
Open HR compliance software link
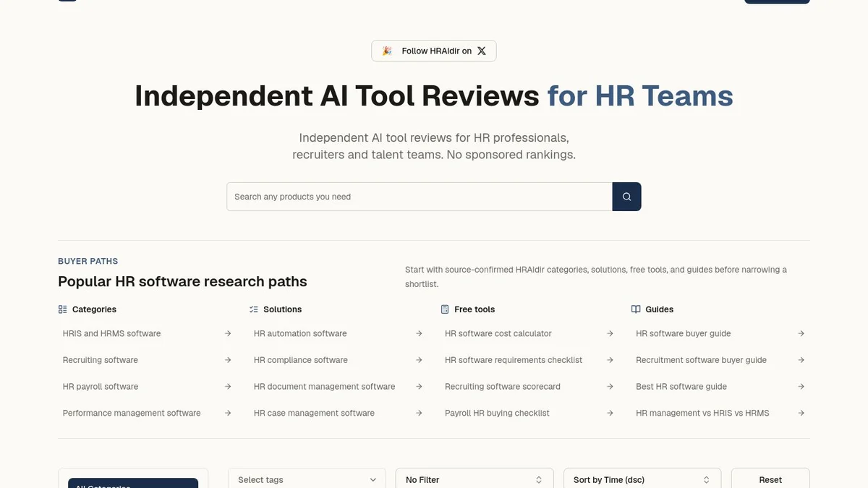click(x=301, y=360)
